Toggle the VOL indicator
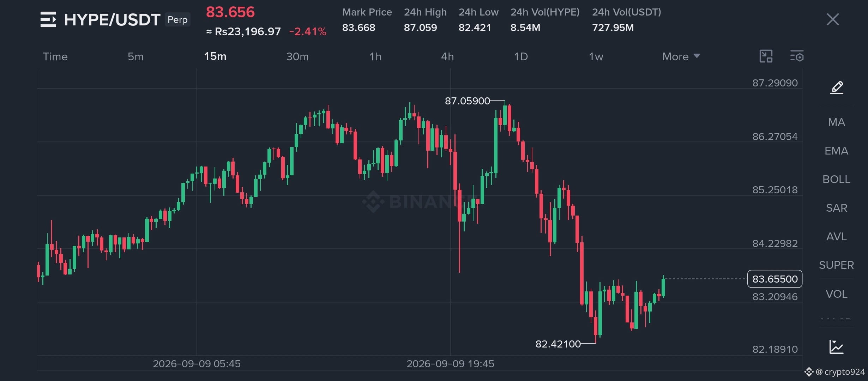Viewport: 868px width, 381px height. click(837, 294)
